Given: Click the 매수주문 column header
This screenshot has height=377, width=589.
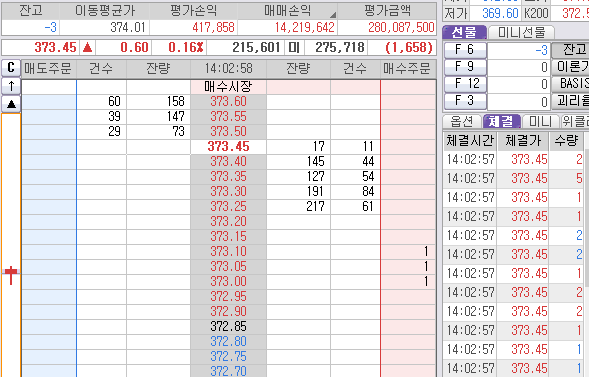Looking at the screenshot, I should 408,69.
